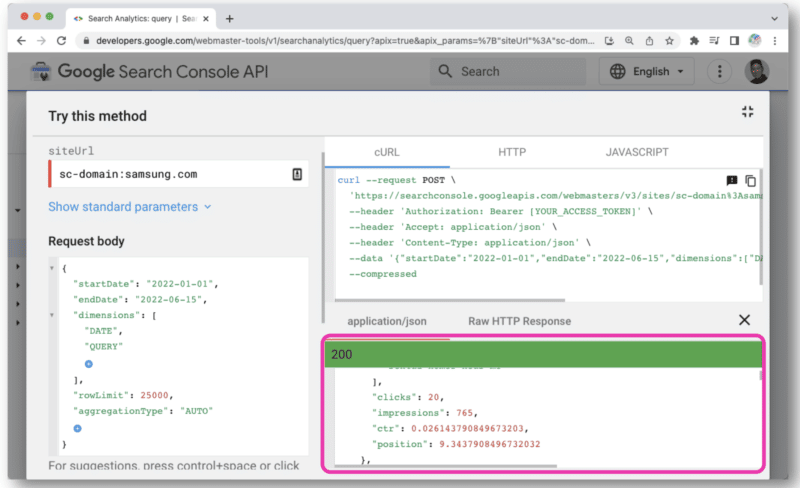Switch to the JAVASCRIPT code tab
The image size is (800, 488).
tap(636, 152)
